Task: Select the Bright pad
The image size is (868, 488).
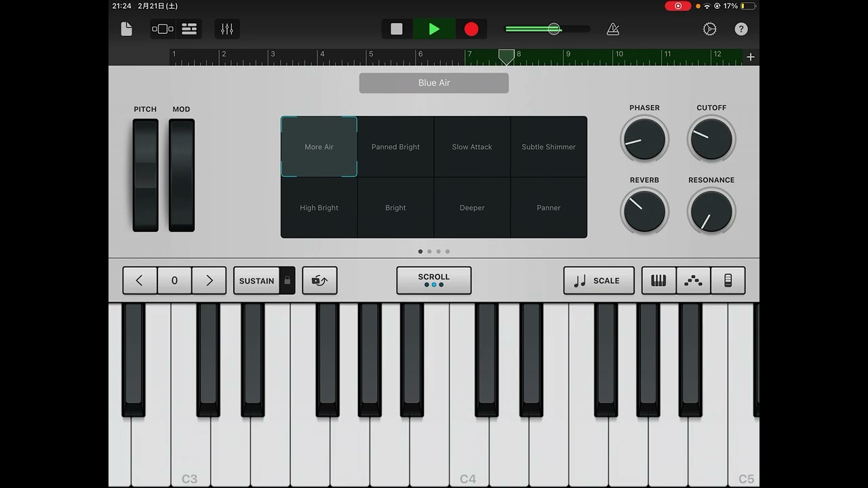Action: click(x=395, y=207)
